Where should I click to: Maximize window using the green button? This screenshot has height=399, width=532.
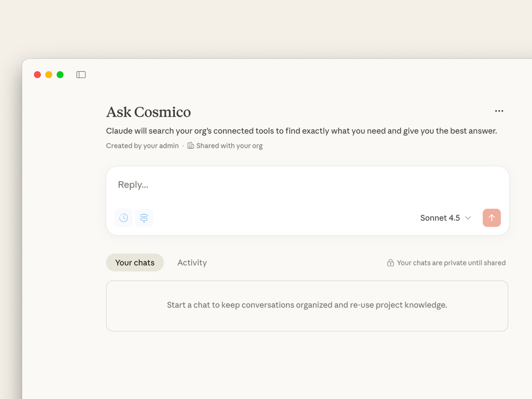(x=60, y=75)
